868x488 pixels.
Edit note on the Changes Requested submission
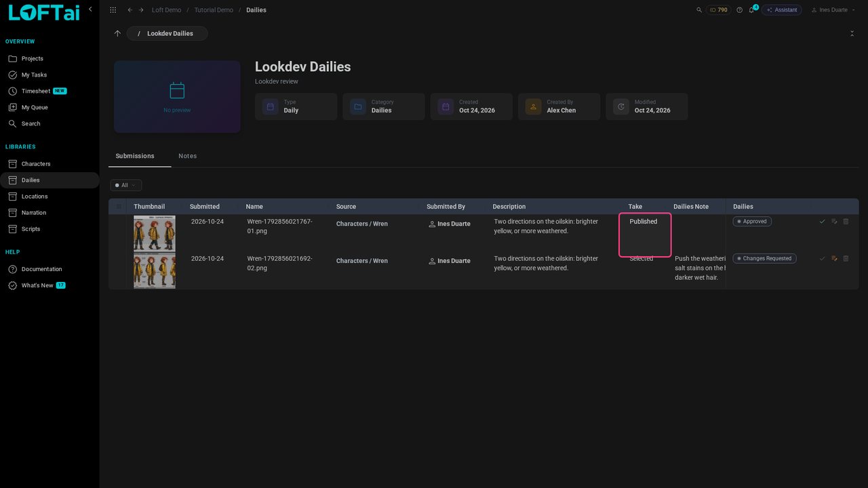(834, 259)
